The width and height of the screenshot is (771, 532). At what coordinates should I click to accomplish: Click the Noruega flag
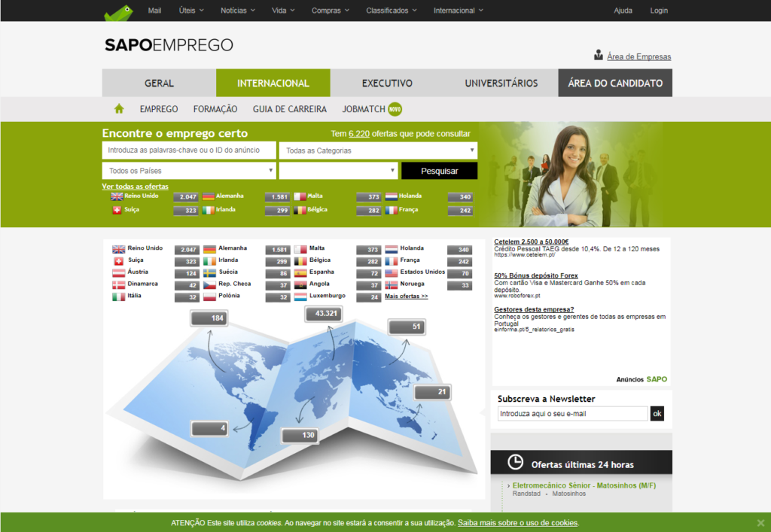(392, 285)
